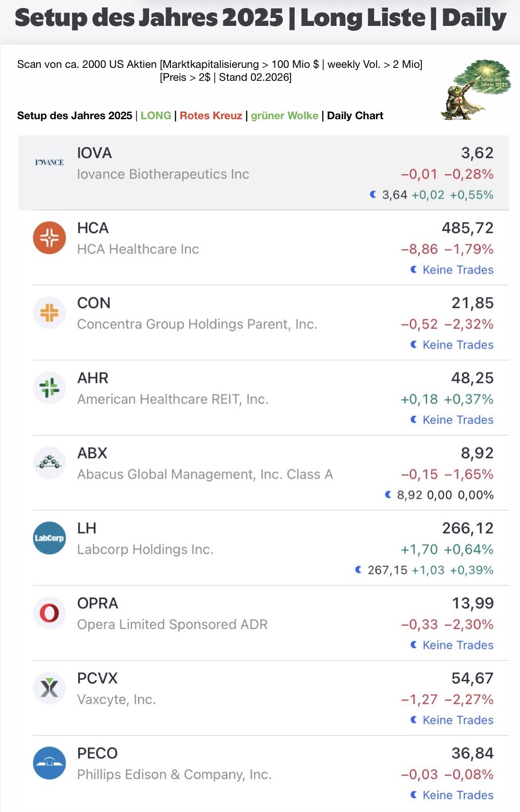This screenshot has width=520, height=812.
Task: Click the Vaxcyte X logo icon
Action: (50, 688)
